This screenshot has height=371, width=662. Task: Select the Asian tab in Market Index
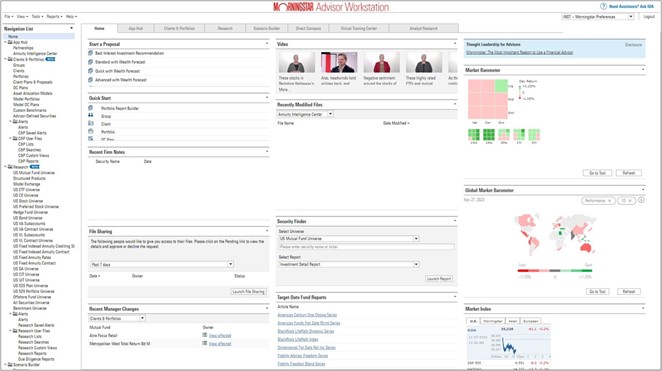513,321
